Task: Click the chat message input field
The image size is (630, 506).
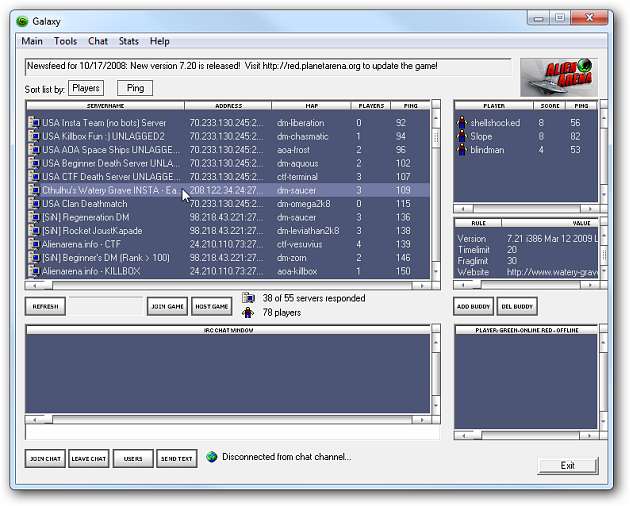Action: [x=232, y=434]
